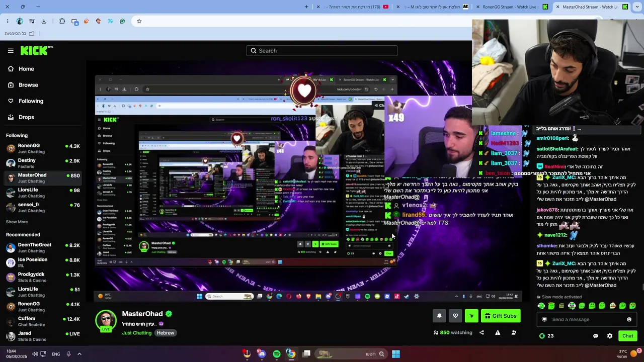
Task: Switch to MasterOhad Stream browser tab
Action: [592, 7]
